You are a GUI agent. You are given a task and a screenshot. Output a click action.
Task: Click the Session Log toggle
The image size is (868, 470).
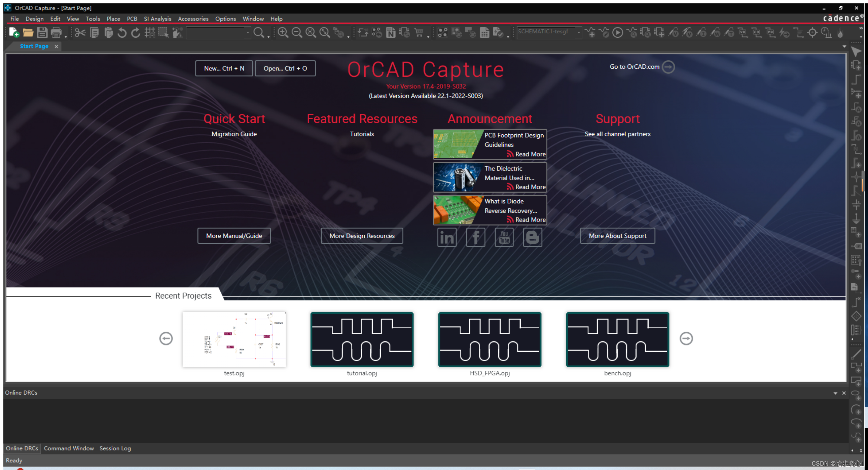[114, 448]
